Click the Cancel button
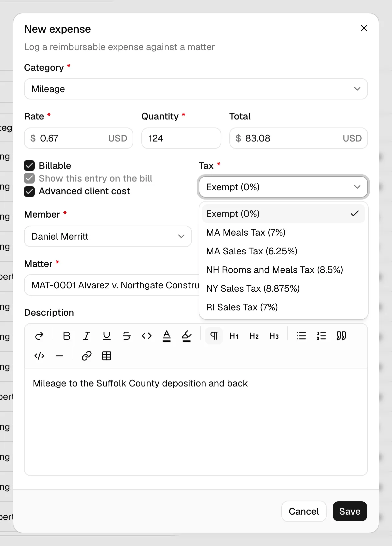392x546 pixels. (x=304, y=511)
